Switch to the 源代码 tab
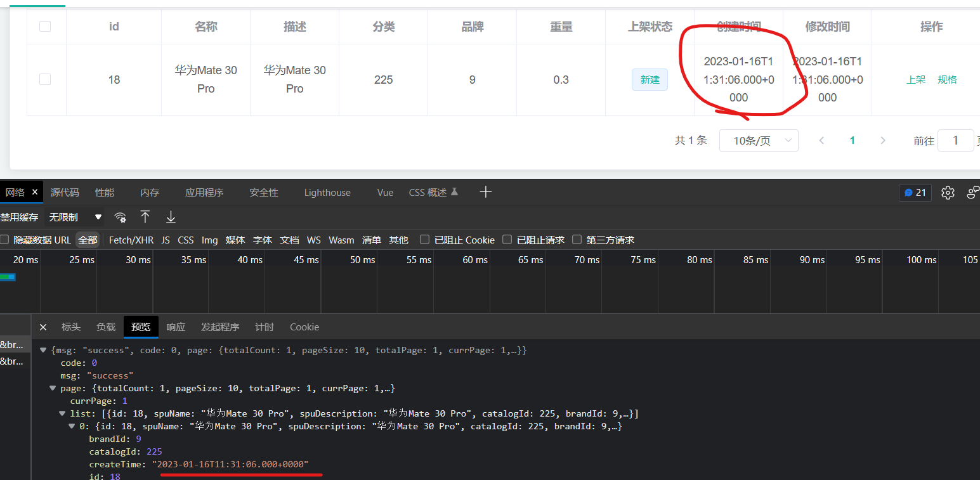Screen dimensions: 980x480 pyautogui.click(x=65, y=193)
